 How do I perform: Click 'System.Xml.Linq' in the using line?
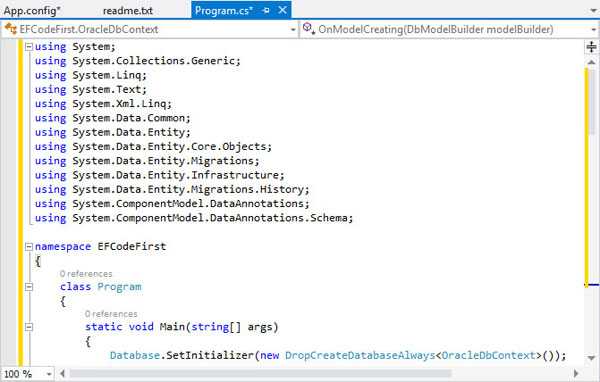click(119, 104)
